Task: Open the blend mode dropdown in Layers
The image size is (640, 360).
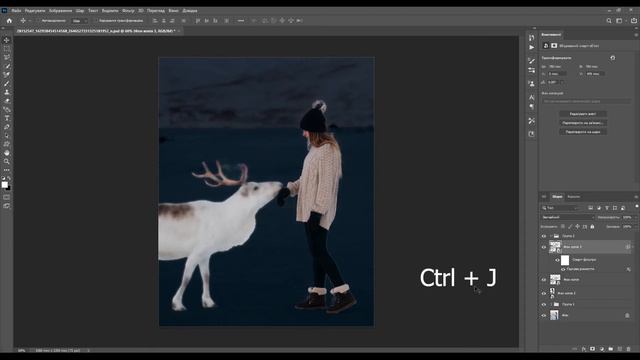Action: [568, 217]
